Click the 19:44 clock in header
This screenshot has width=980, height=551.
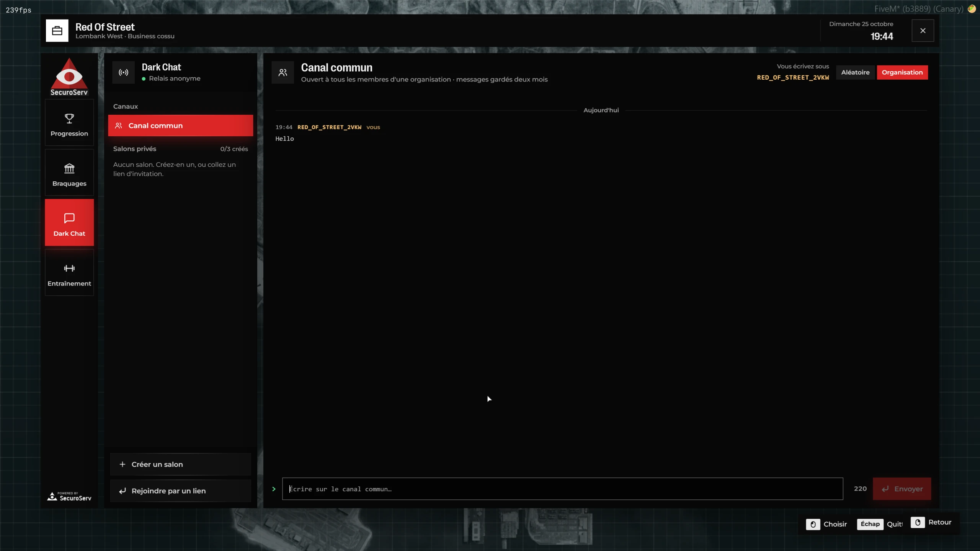tap(882, 36)
